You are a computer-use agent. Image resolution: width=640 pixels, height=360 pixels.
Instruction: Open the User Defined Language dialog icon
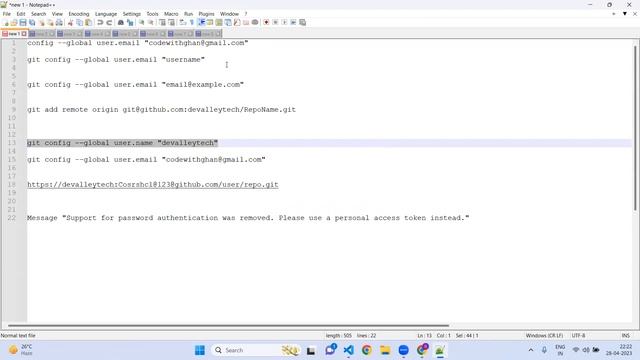210,22
